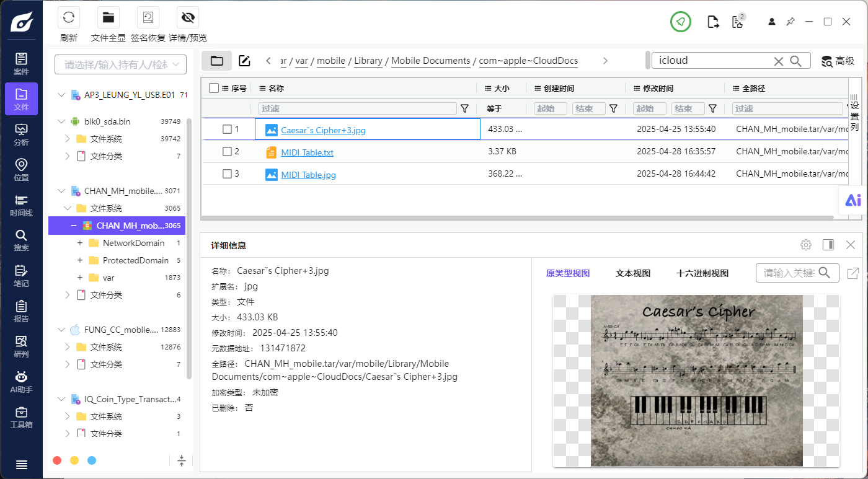Tick the select-all checkbox beside 序号

(x=214, y=88)
